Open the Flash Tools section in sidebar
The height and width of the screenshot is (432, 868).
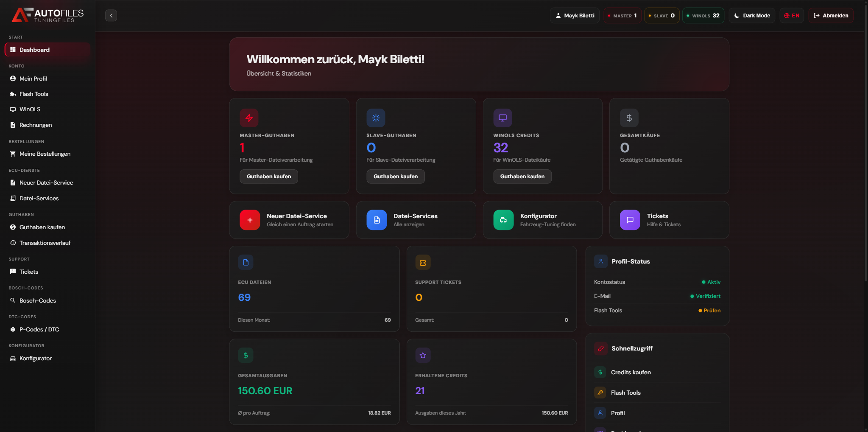point(33,94)
